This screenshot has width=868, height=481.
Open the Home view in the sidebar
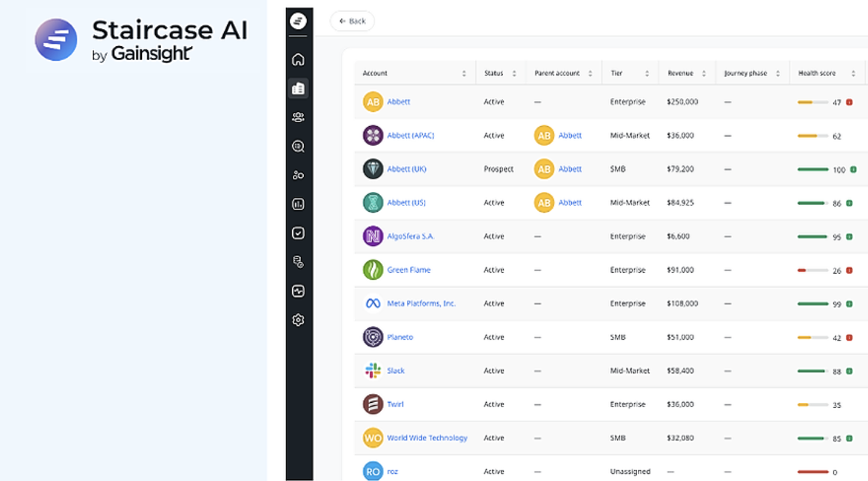tap(298, 60)
